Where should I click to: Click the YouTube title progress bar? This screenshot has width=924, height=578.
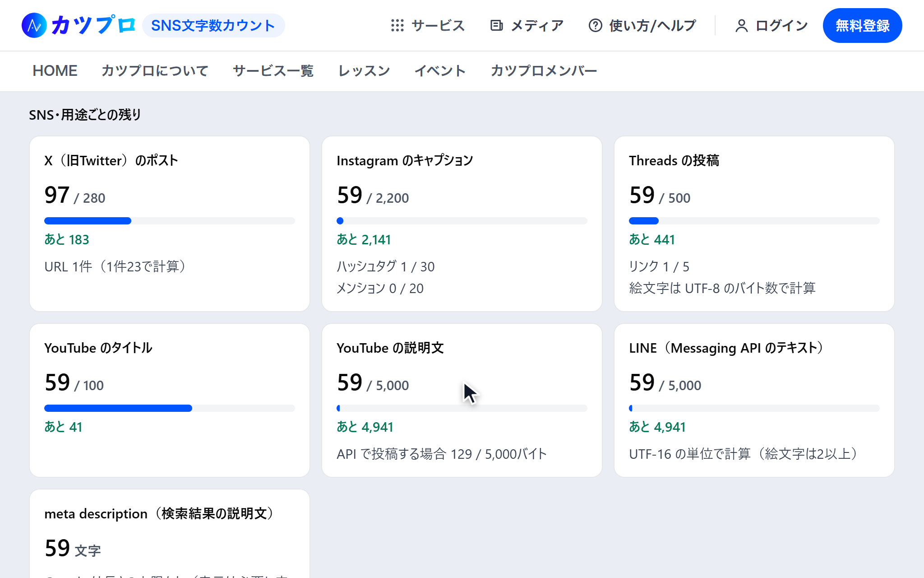[170, 408]
